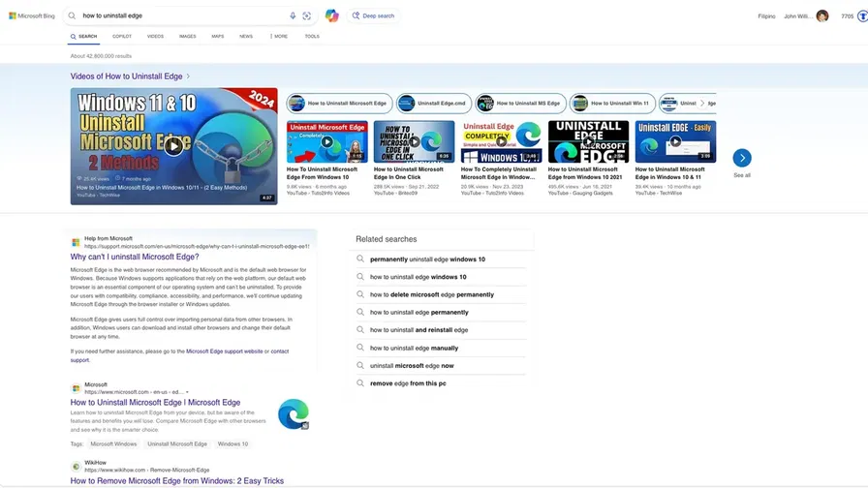Click Edge logo beside Microsoft result
The height and width of the screenshot is (488, 868).
click(293, 413)
